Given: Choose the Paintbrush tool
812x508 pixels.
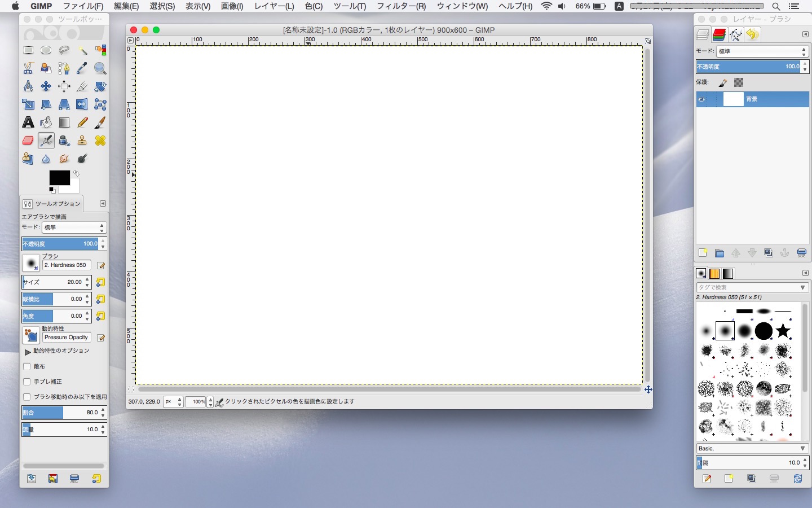Looking at the screenshot, I should coord(100,122).
